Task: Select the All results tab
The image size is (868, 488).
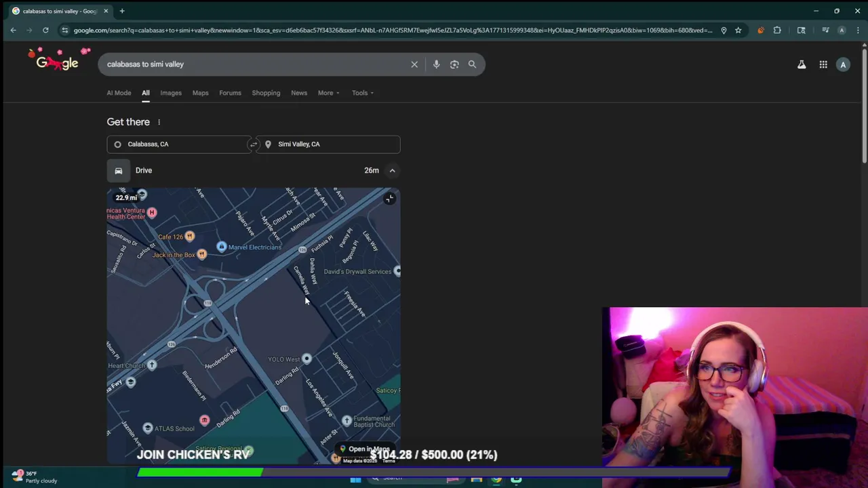Action: pyautogui.click(x=146, y=93)
